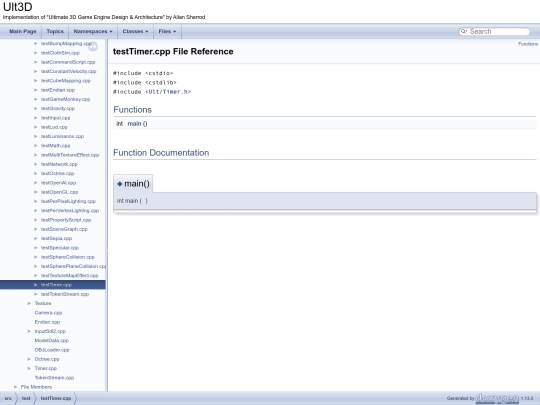Open TokenStream.cpp in the tree

pyautogui.click(x=54, y=378)
